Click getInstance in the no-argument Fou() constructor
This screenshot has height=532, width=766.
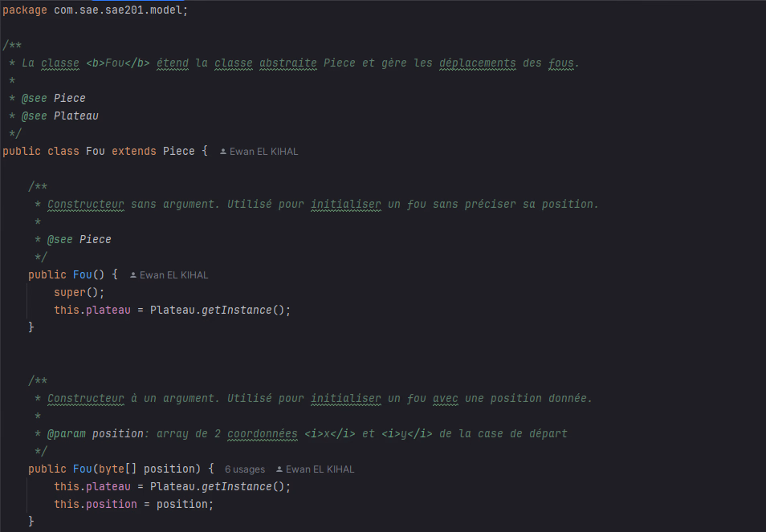tap(237, 310)
